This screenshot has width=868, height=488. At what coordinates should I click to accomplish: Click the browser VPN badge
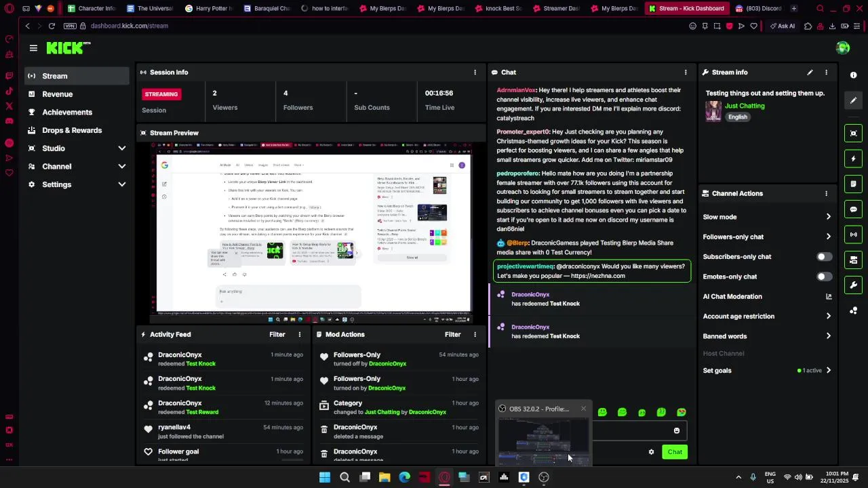tap(70, 26)
